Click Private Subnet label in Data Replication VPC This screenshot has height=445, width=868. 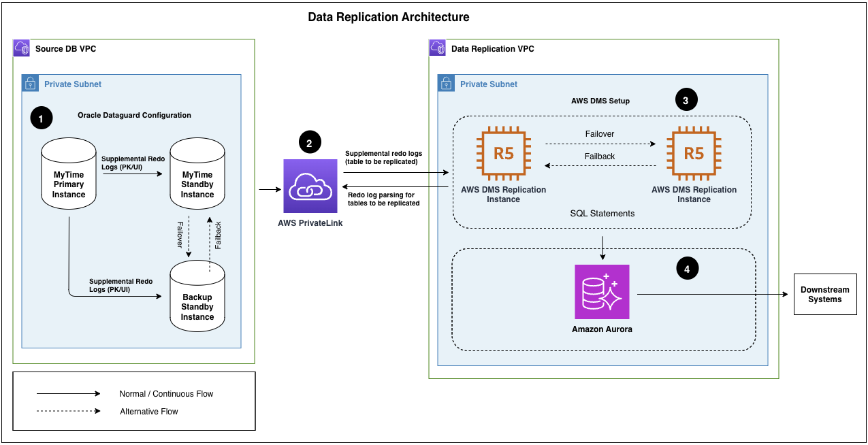coord(489,84)
